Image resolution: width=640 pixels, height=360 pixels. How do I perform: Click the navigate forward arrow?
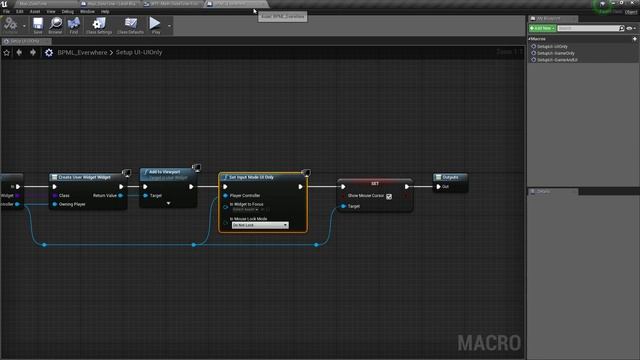[x=33, y=52]
